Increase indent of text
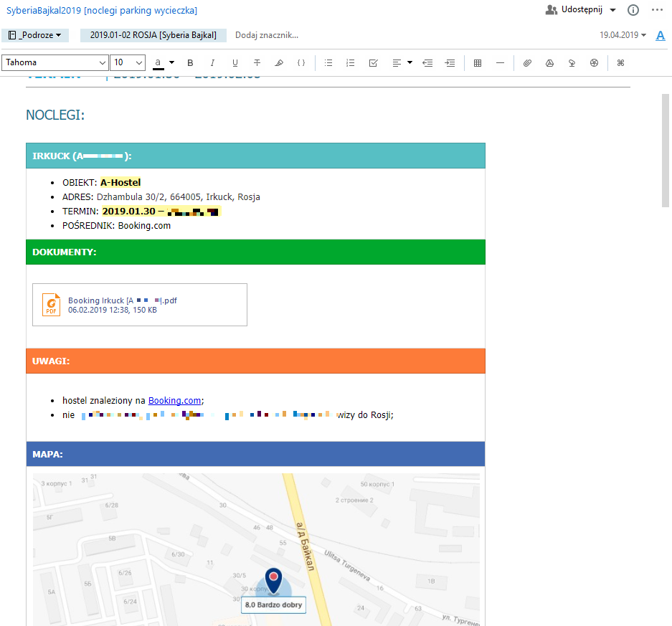 pyautogui.click(x=450, y=63)
